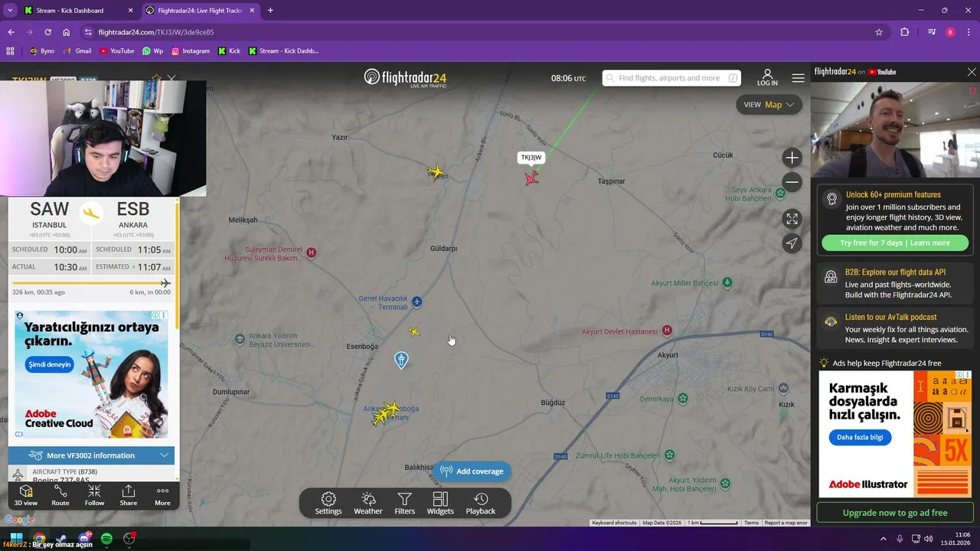This screenshot has width=980, height=551.
Task: Open B2B flight data API link
Action: pos(895,283)
